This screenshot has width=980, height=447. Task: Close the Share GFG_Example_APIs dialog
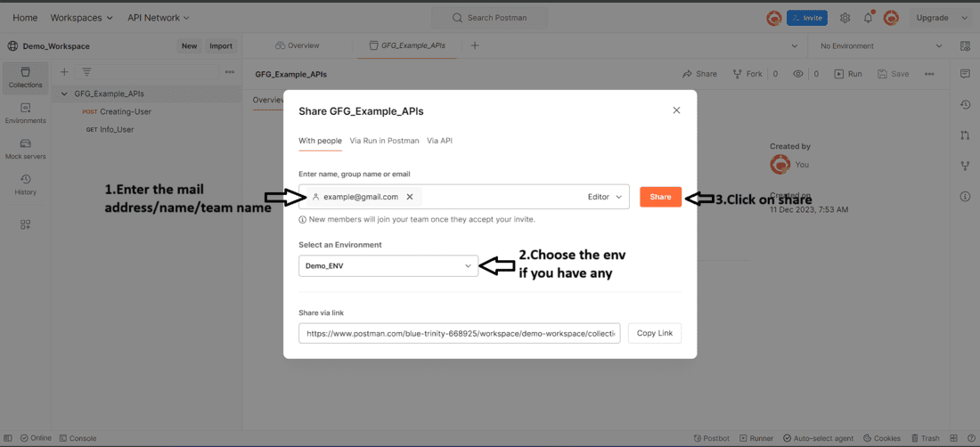[x=676, y=110]
